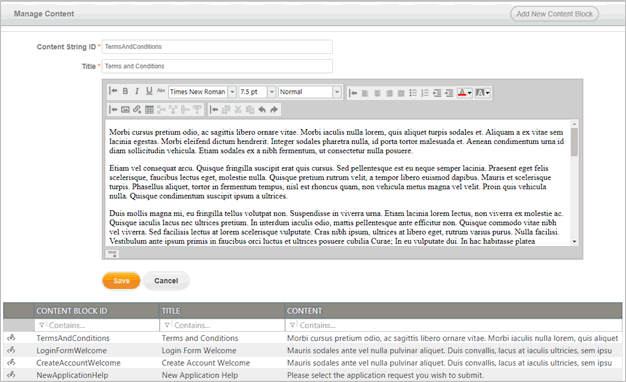
Task: Open the background color dropdown arrow
Action: pos(488,93)
